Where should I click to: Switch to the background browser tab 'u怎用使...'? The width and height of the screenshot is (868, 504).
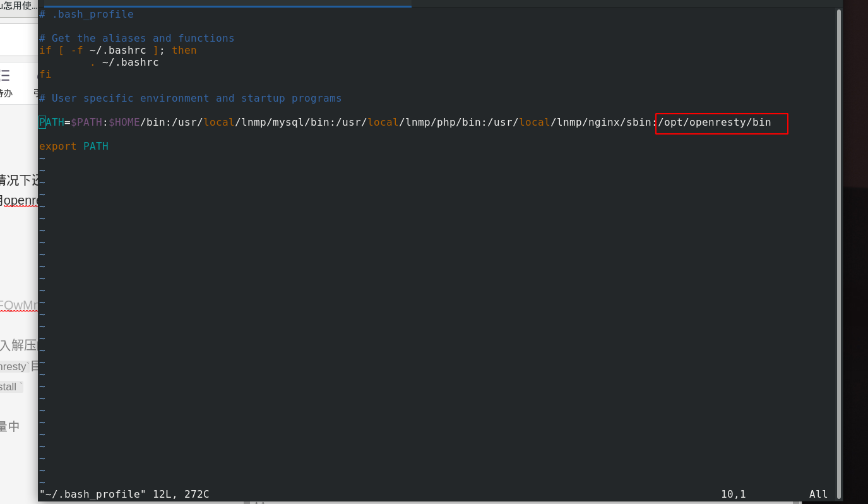click(19, 6)
